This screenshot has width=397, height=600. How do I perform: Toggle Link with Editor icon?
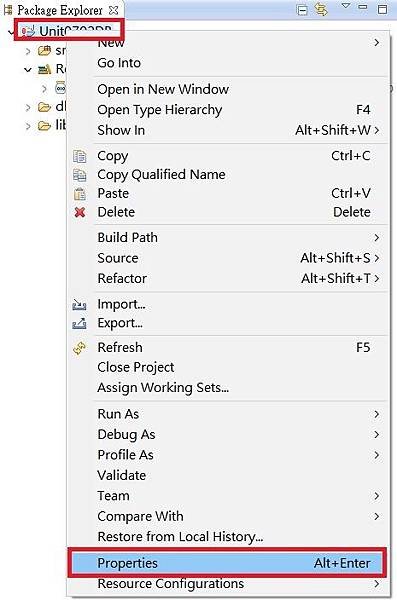click(x=321, y=9)
